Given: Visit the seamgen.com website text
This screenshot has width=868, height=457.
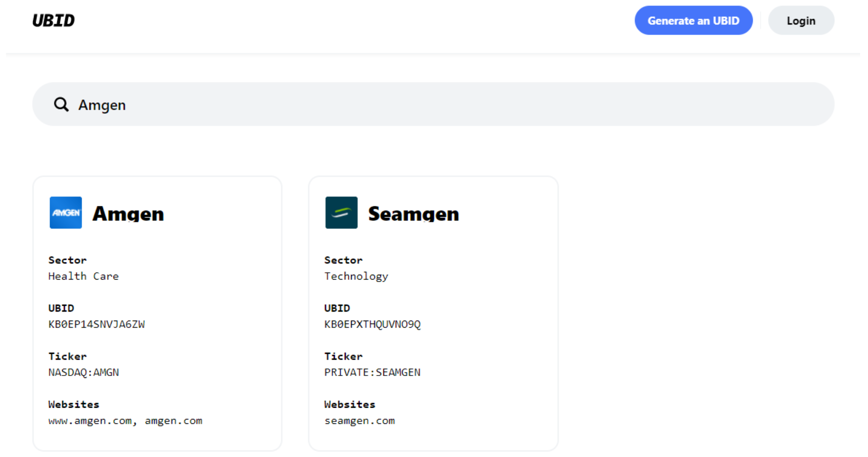Looking at the screenshot, I should click(x=360, y=420).
